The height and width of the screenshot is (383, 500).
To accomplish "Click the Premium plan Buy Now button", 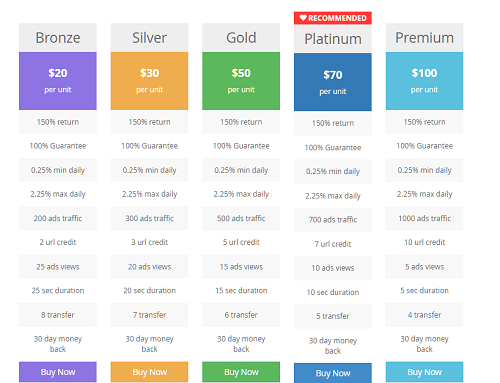I will [424, 372].
